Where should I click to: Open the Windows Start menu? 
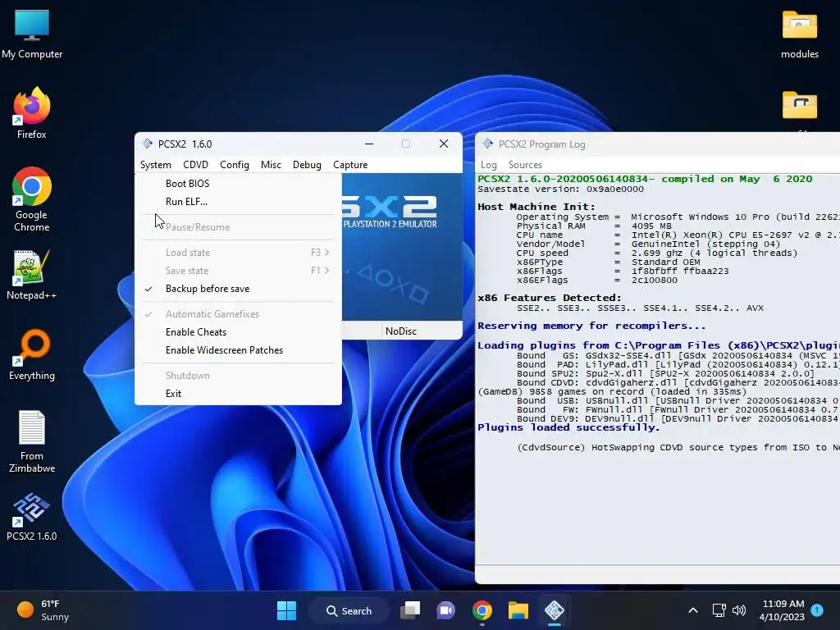pyautogui.click(x=286, y=610)
